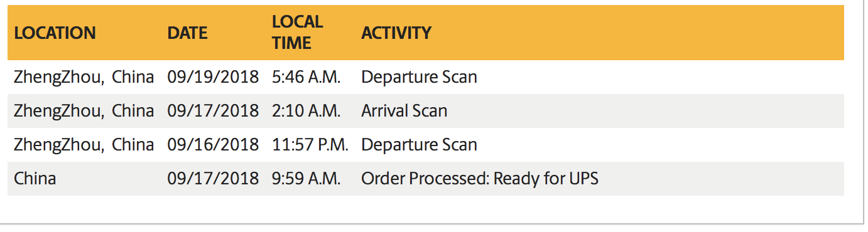868x232 pixels.
Task: Click the China location in last row
Action: pyautogui.click(x=35, y=179)
